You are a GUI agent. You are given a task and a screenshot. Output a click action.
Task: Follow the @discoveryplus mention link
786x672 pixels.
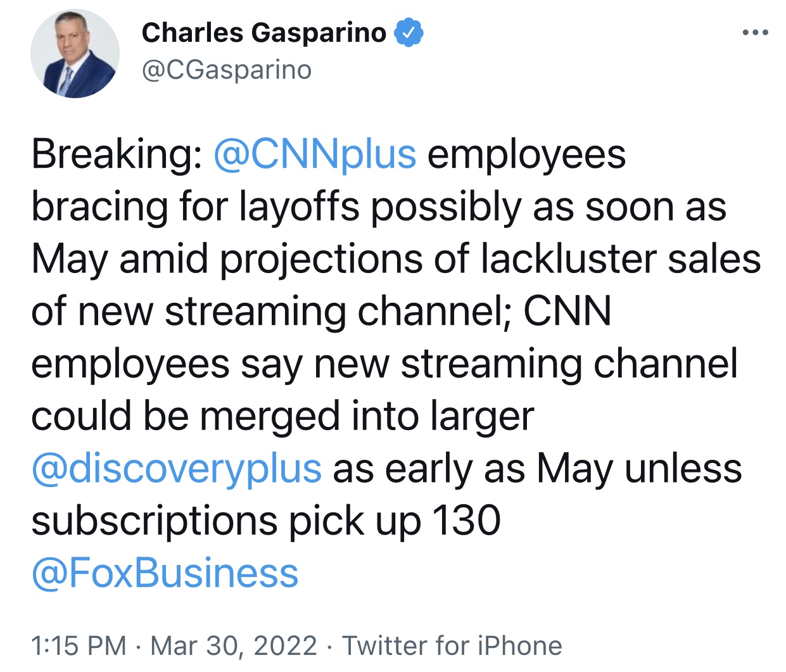pos(177,469)
